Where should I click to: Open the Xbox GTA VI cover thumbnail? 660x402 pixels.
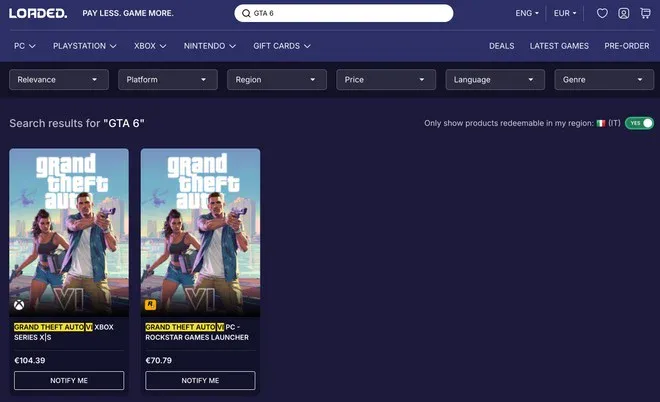pyautogui.click(x=69, y=232)
